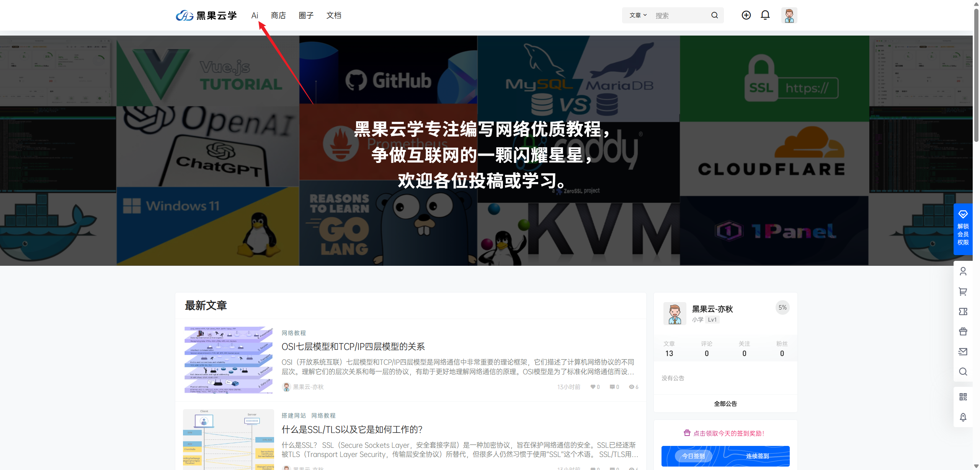This screenshot has width=980, height=470.
Task: Click the 5% level progress badge
Action: click(782, 307)
